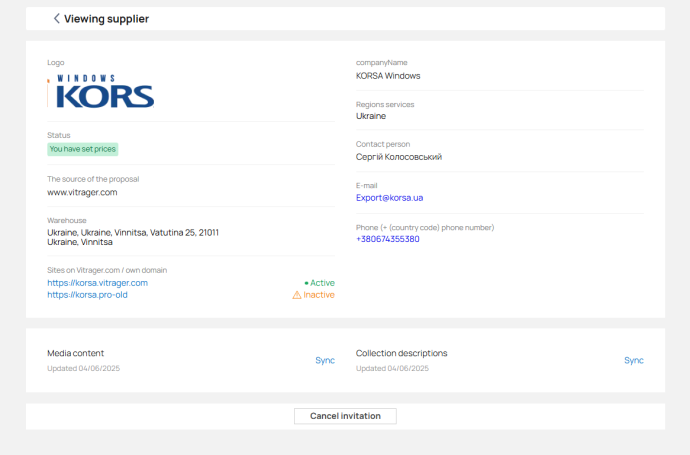The image size is (690, 455).
Task: Click the Regions services field label
Action: [x=385, y=104]
